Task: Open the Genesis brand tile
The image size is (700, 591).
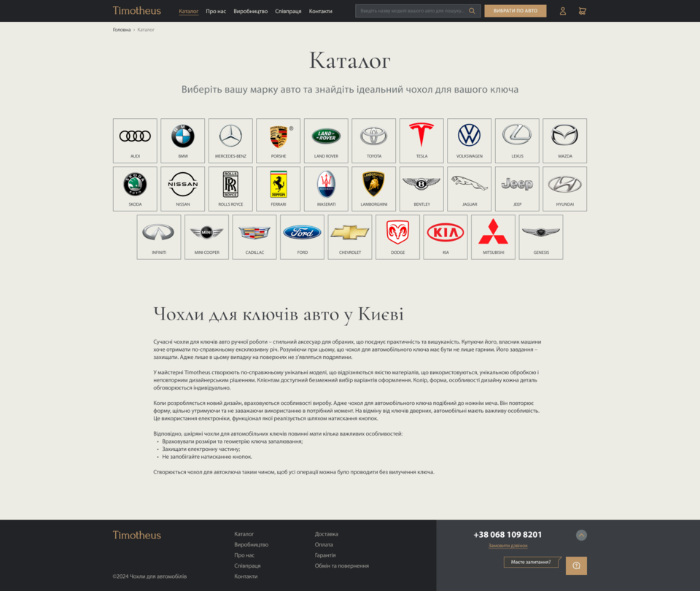Action: pyautogui.click(x=541, y=237)
